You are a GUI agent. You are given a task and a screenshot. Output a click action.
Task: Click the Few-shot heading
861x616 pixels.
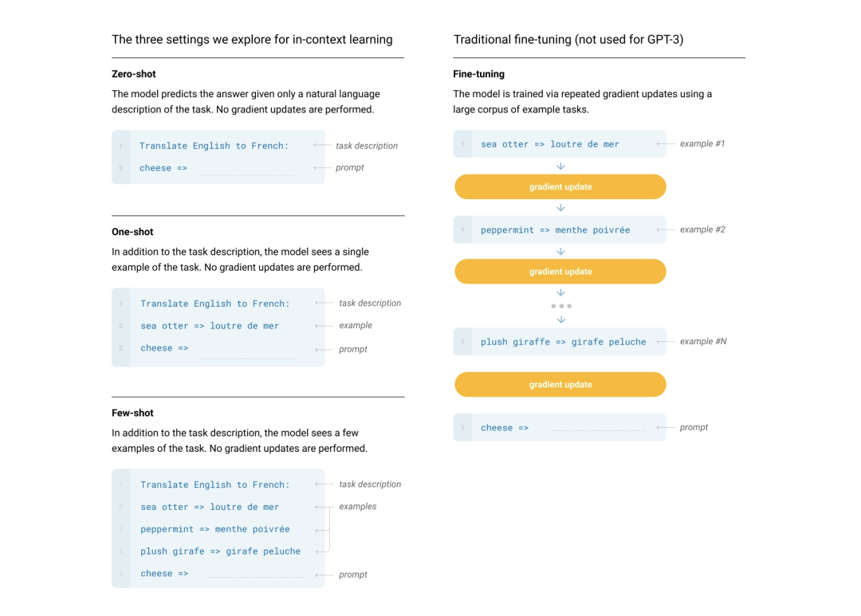tap(132, 413)
